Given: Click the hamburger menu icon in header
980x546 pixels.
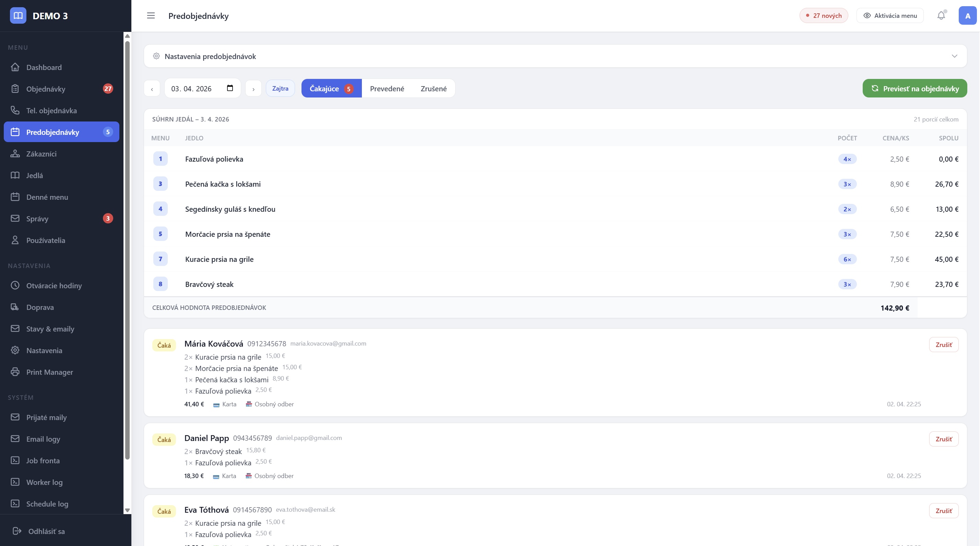Looking at the screenshot, I should point(151,15).
